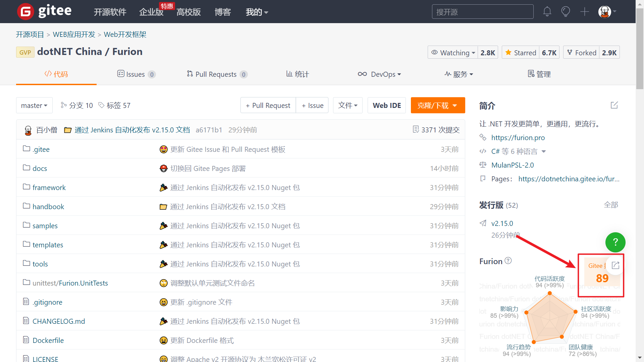This screenshot has height=362, width=644.
Task: Click the framework folder icon
Action: click(26, 187)
